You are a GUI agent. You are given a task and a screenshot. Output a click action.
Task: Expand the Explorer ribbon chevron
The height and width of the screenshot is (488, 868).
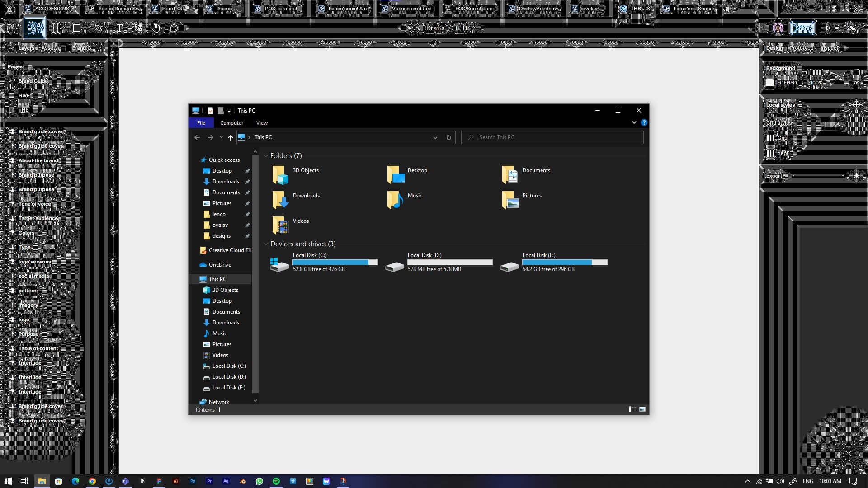coord(634,122)
